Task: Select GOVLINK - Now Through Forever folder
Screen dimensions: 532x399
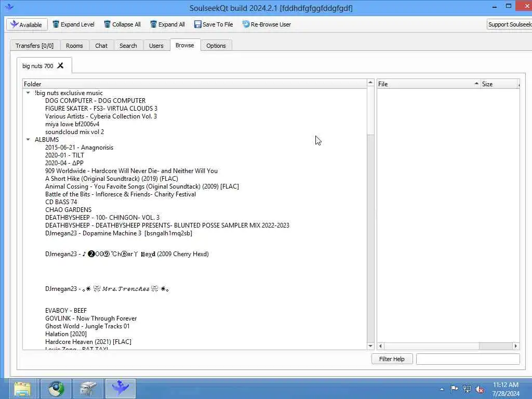Action: click(x=91, y=318)
